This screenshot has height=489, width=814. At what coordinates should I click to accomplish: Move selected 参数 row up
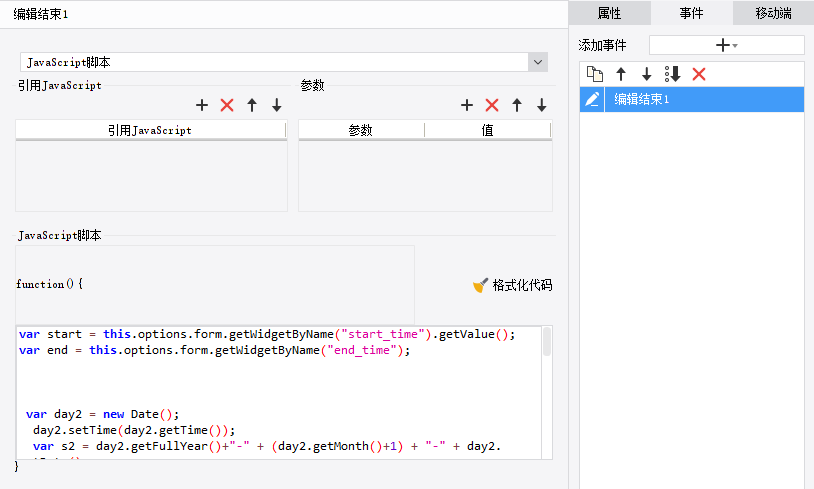click(517, 105)
